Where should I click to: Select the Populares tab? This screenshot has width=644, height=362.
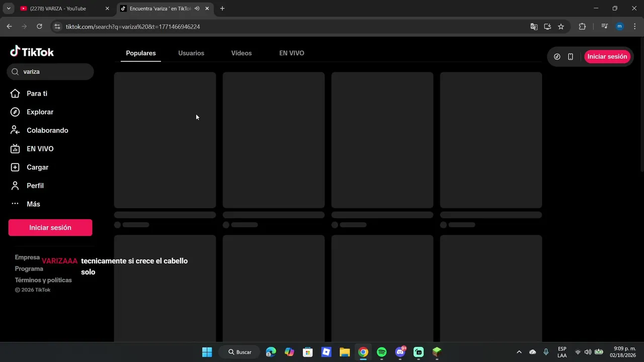[x=141, y=53]
